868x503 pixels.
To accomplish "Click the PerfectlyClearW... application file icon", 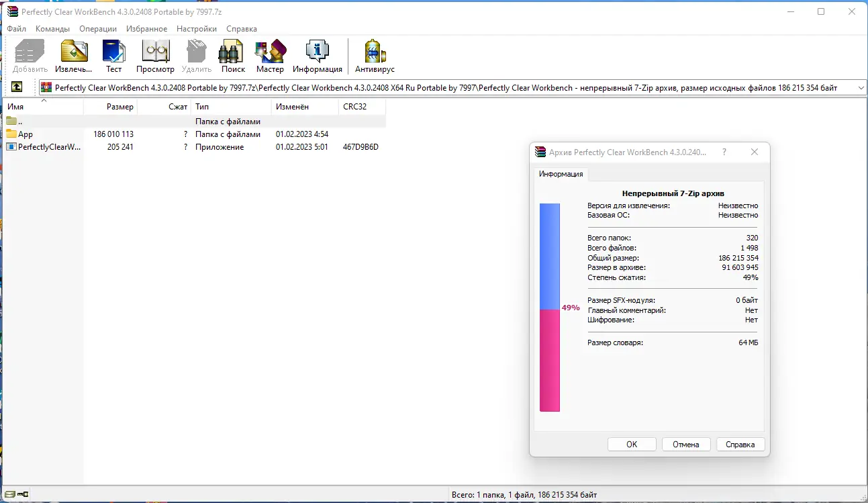I will [x=11, y=147].
